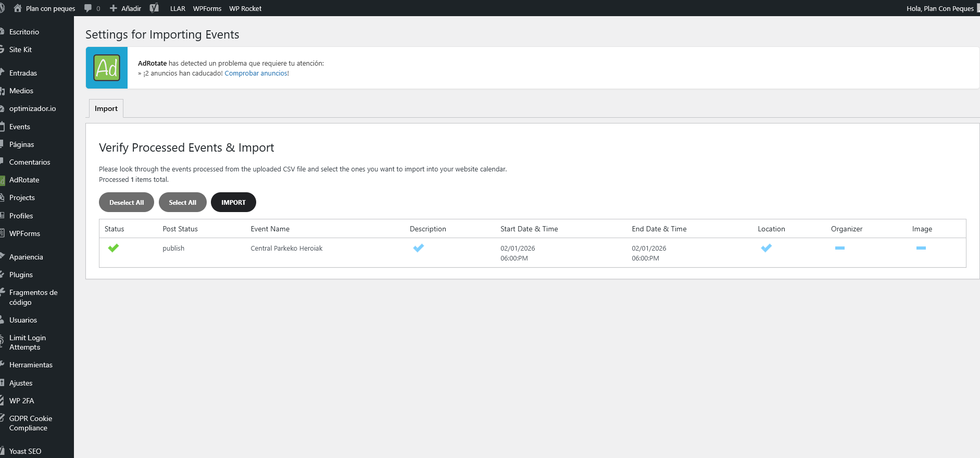Go to Plugins in the sidebar
Screen dimensions: 980x458
pyautogui.click(x=21, y=275)
